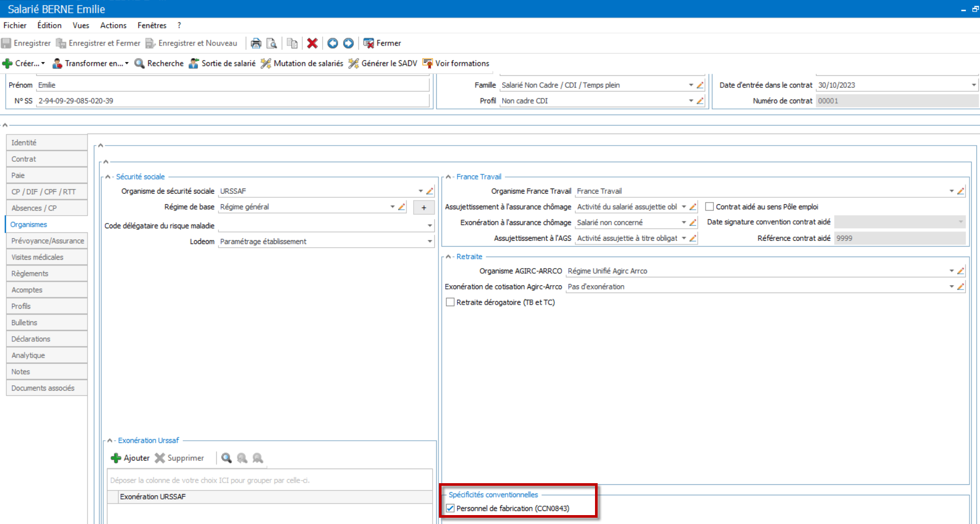This screenshot has height=524, width=980.
Task: Open the Famille dropdown
Action: 691,85
